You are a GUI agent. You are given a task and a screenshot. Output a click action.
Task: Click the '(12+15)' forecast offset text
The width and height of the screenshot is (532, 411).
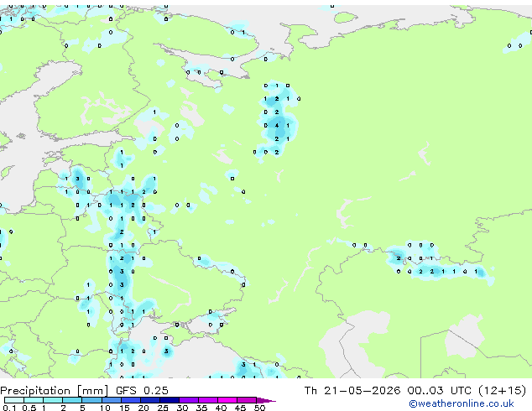(503, 391)
